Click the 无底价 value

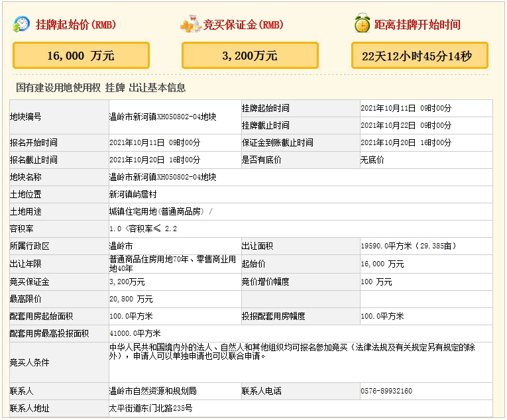372,160
